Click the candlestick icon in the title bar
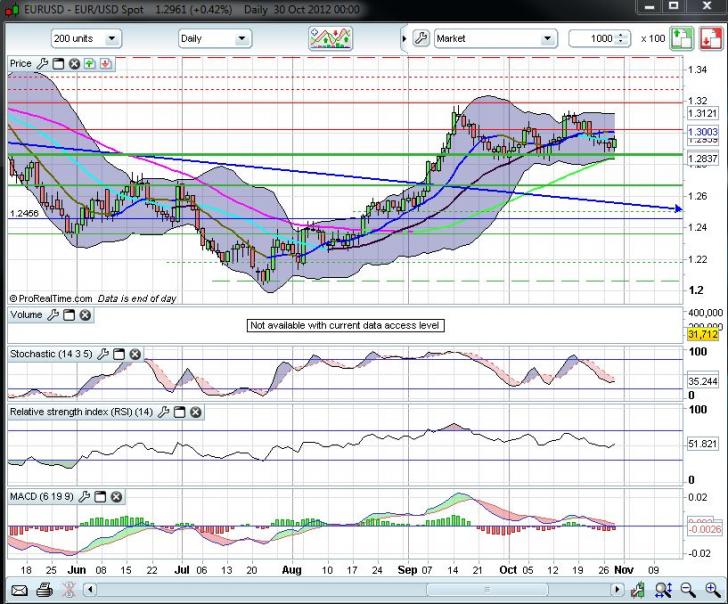Image resolution: width=728 pixels, height=604 pixels. point(13,9)
